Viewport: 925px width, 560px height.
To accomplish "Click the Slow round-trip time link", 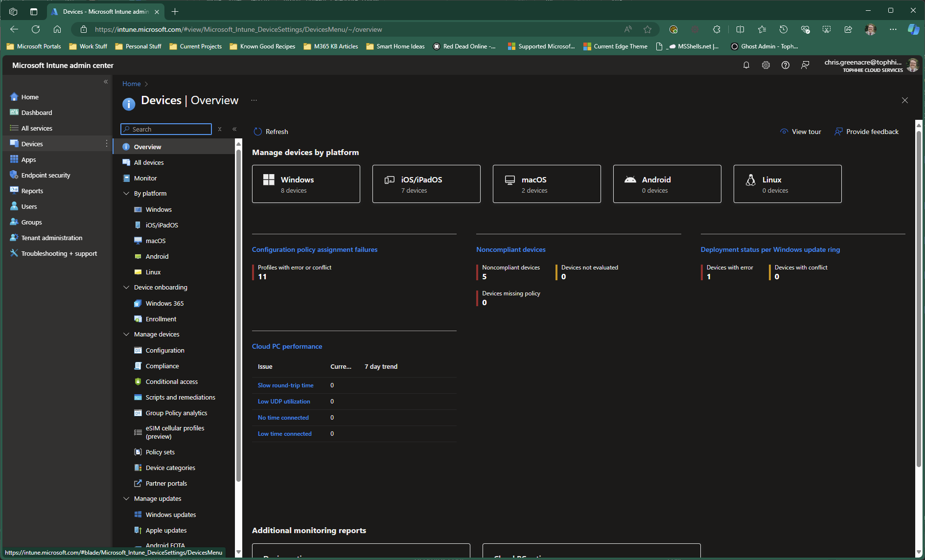I will [285, 385].
